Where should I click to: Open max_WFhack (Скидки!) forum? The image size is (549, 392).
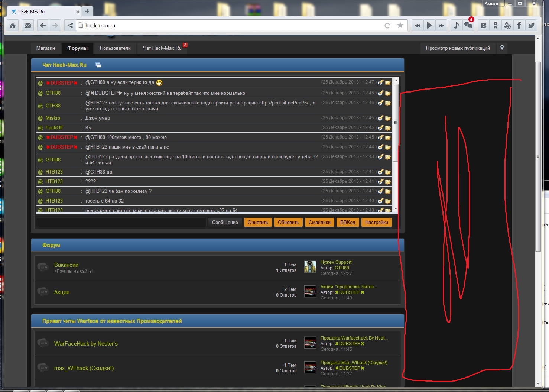click(x=84, y=368)
